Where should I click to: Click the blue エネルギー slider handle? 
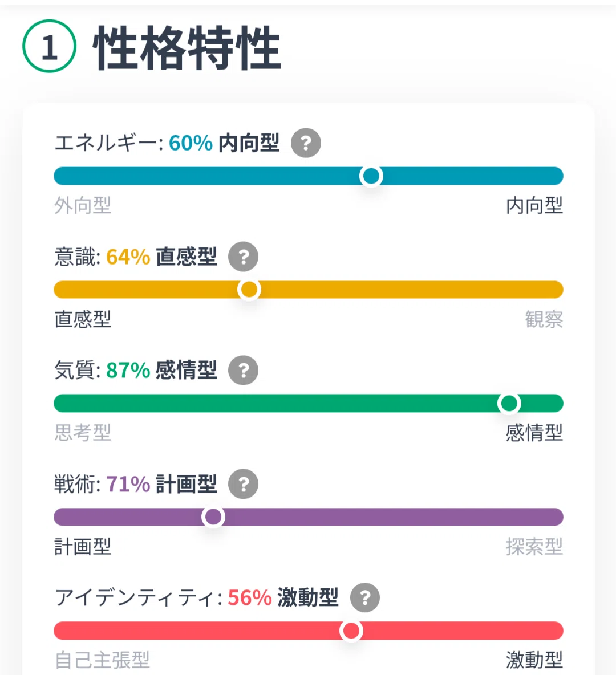pyautogui.click(x=371, y=176)
